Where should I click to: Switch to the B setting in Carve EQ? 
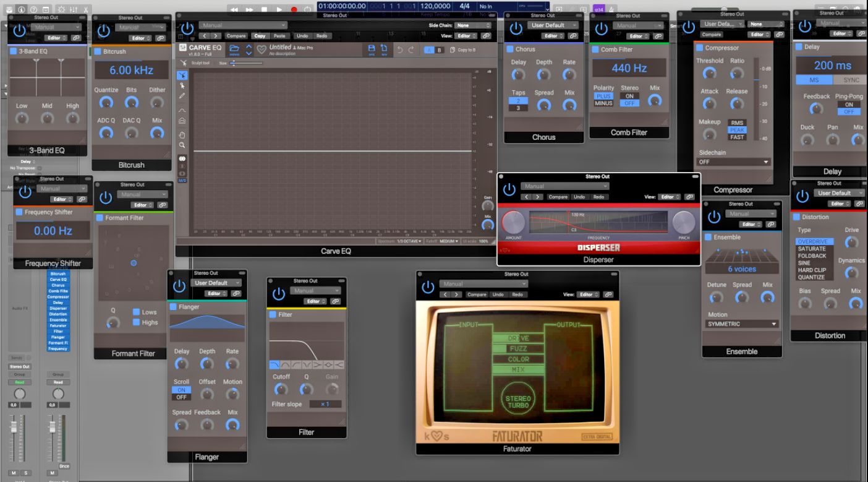point(439,49)
